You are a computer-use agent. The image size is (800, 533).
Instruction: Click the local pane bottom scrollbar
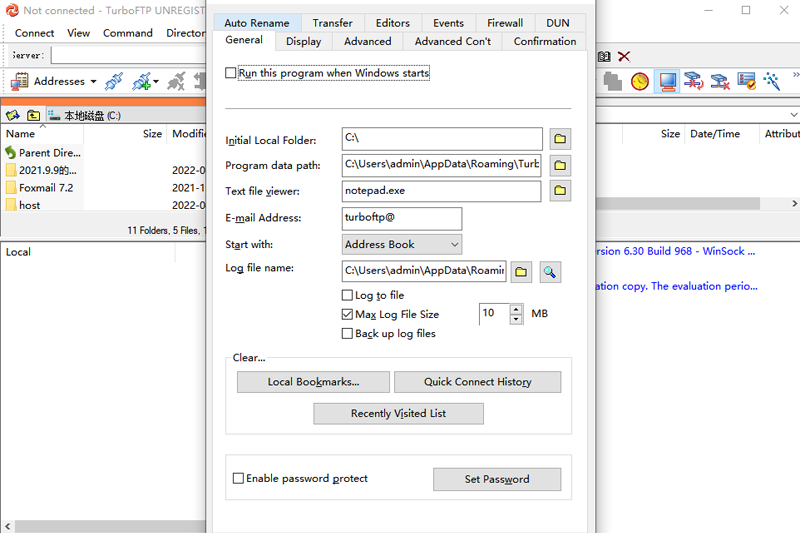pyautogui.click(x=110, y=526)
